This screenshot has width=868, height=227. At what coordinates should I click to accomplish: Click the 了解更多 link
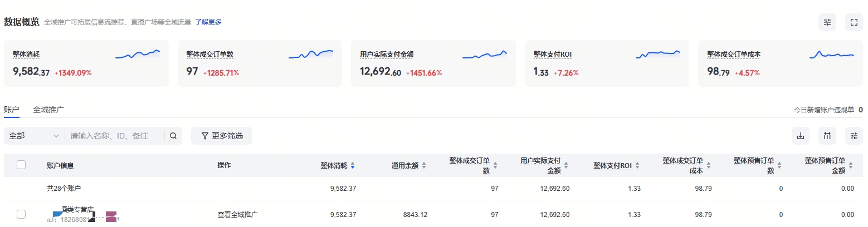tap(208, 22)
